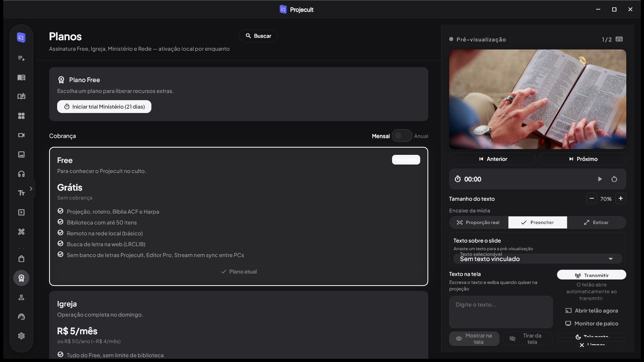Screen dimensions: 644x362
Task: Go to Anterior slide
Action: pos(493,159)
